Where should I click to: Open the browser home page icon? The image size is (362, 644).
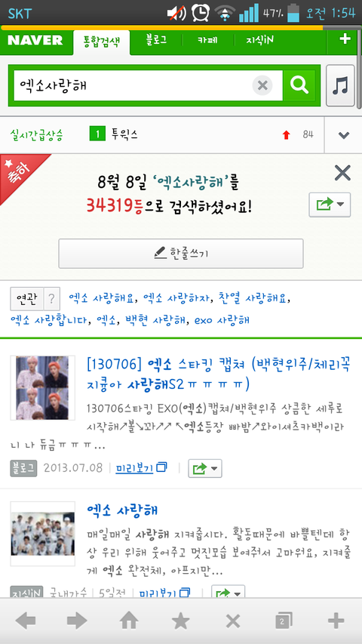pyautogui.click(x=129, y=621)
